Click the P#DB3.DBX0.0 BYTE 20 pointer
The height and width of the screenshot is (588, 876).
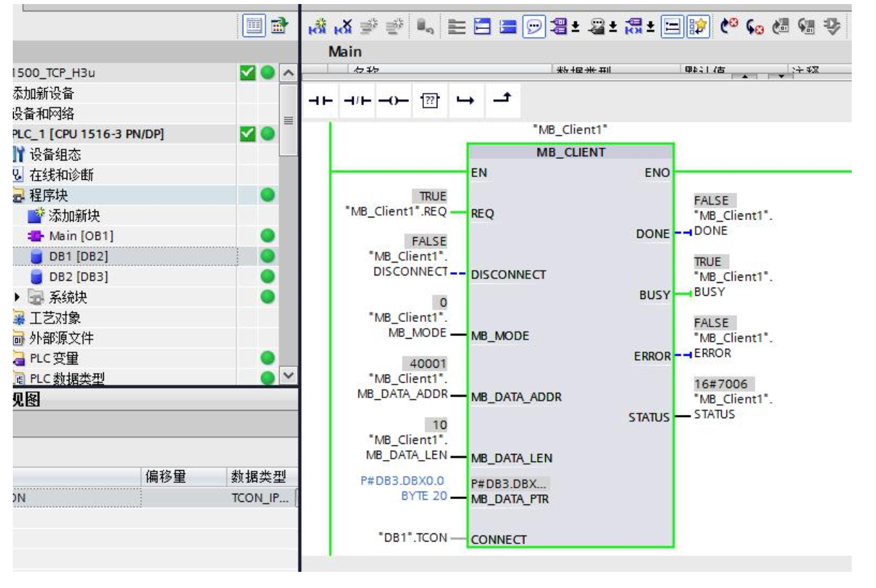402,488
